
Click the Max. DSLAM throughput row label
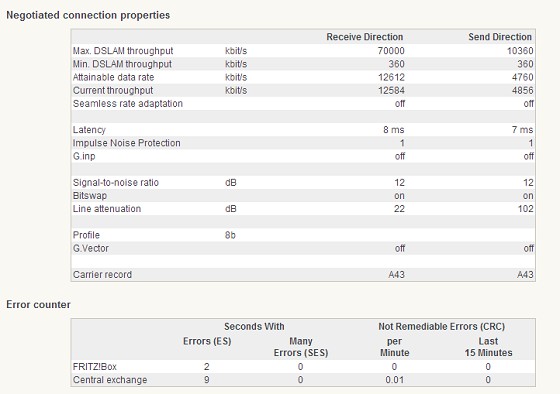pos(123,51)
